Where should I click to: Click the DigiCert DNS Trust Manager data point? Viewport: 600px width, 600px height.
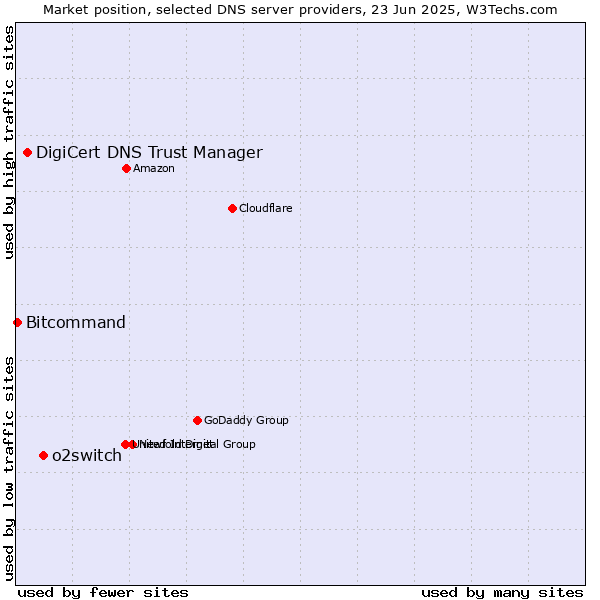point(28,153)
